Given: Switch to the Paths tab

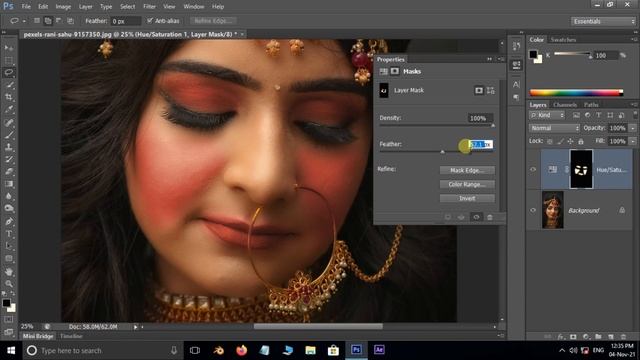Looking at the screenshot, I should pyautogui.click(x=591, y=105).
